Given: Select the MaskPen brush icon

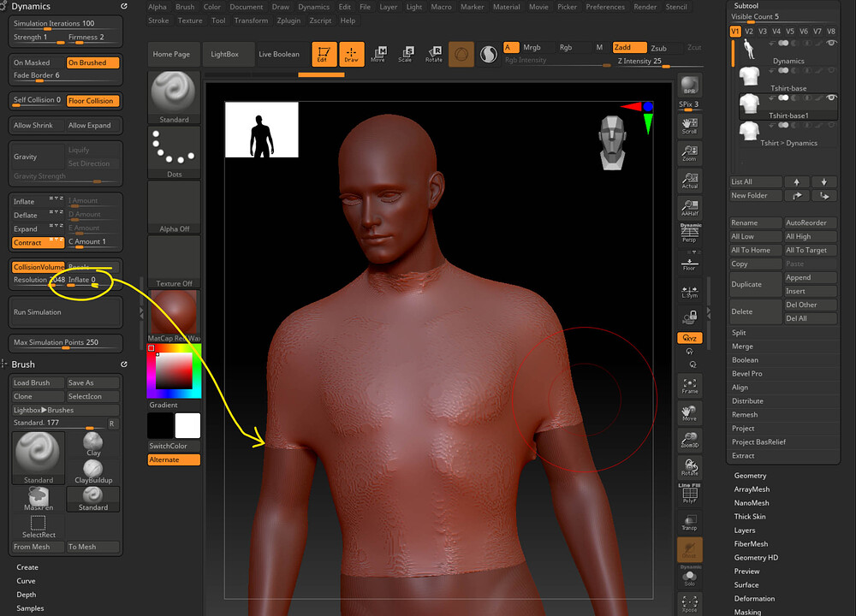Looking at the screenshot, I should click(39, 499).
